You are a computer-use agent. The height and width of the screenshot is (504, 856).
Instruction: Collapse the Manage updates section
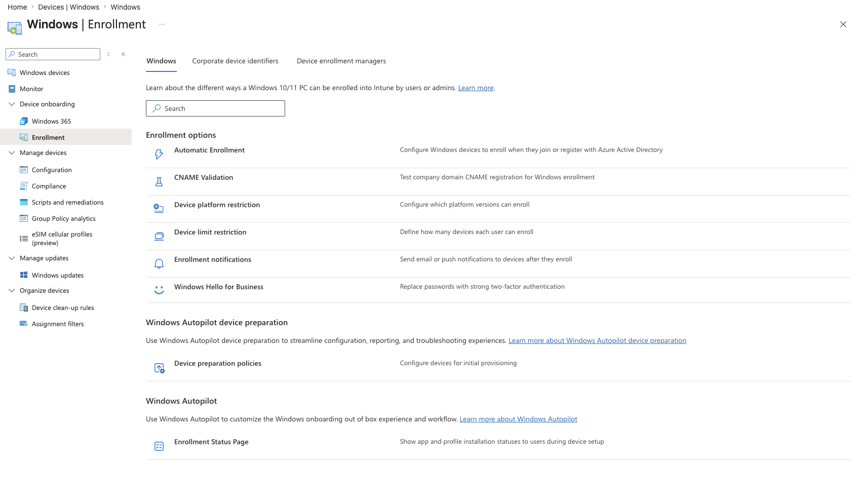pos(12,258)
